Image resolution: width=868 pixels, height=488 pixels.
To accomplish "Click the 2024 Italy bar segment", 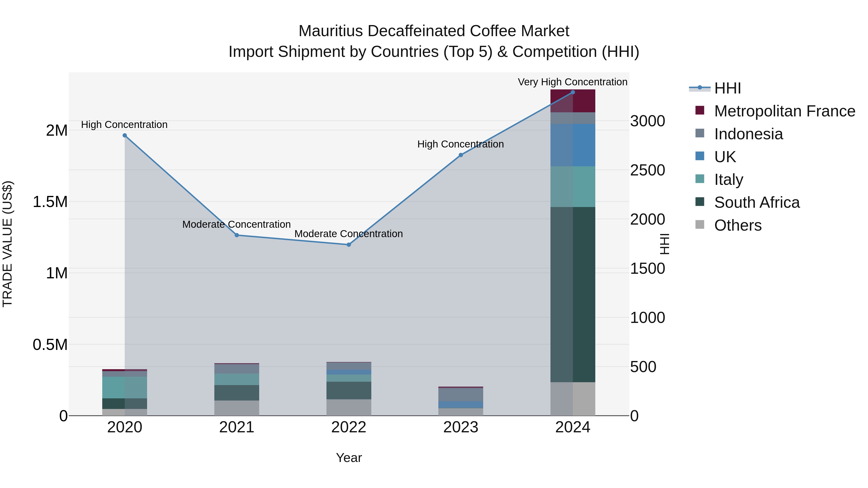I will [573, 187].
